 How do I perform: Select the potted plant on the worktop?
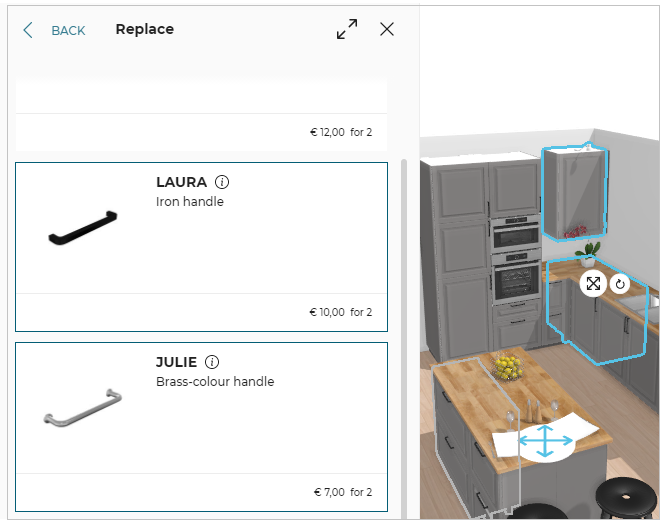(x=588, y=254)
